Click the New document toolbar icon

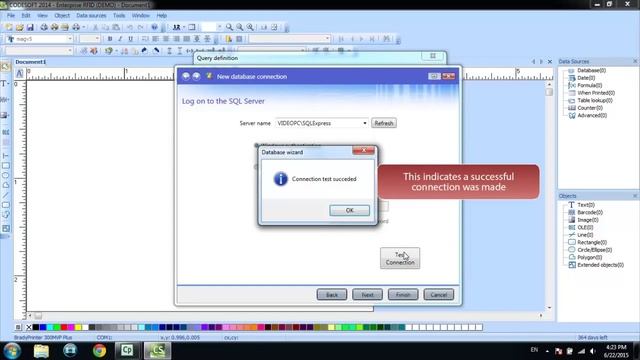click(x=9, y=27)
